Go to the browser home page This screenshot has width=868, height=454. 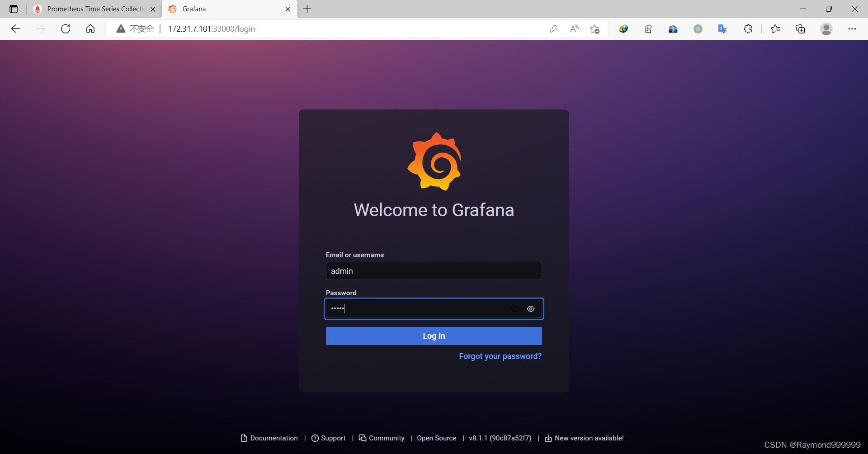click(90, 29)
